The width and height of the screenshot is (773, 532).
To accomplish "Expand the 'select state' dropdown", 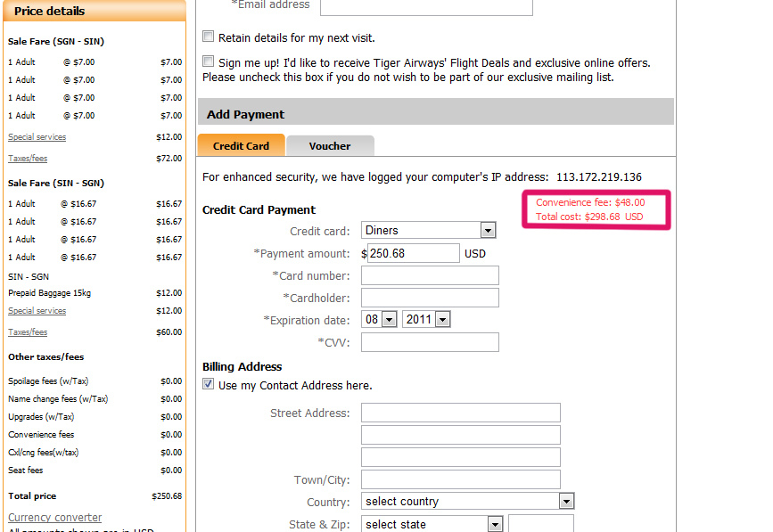I will coord(432,524).
